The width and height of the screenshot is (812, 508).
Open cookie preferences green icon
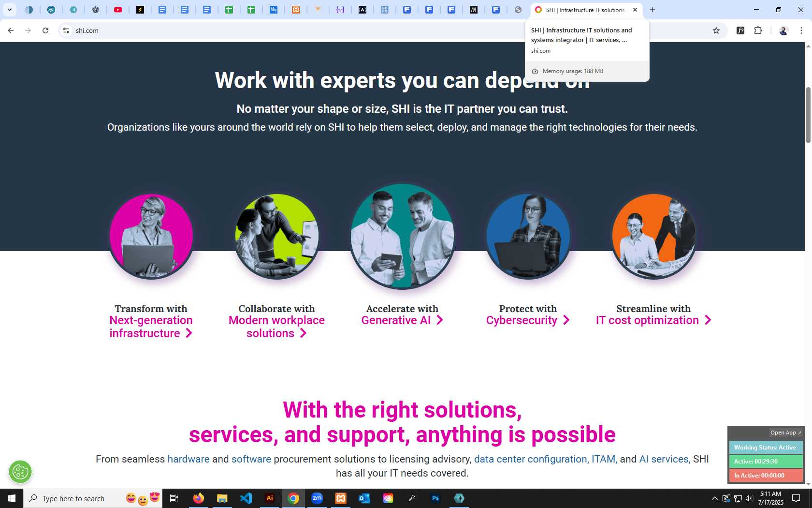[x=20, y=472]
